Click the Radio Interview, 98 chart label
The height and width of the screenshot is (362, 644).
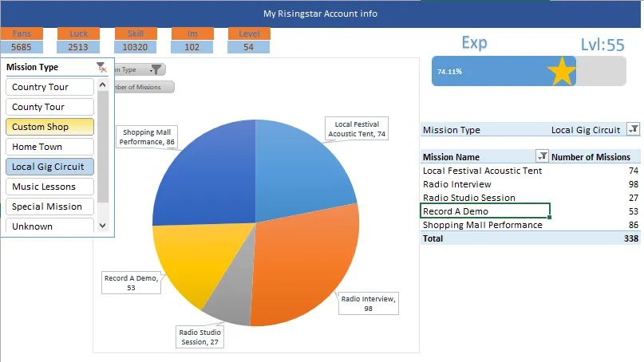pyautogui.click(x=369, y=303)
